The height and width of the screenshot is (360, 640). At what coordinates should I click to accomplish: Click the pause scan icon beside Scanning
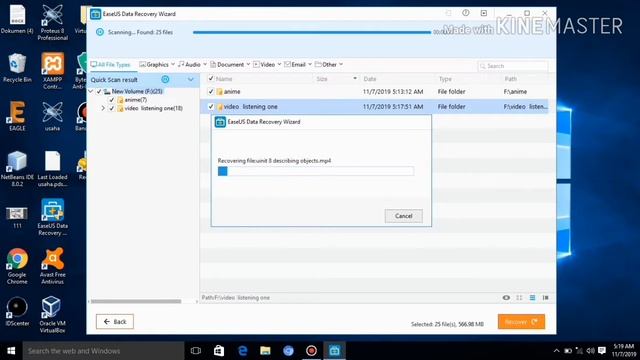[x=100, y=32]
